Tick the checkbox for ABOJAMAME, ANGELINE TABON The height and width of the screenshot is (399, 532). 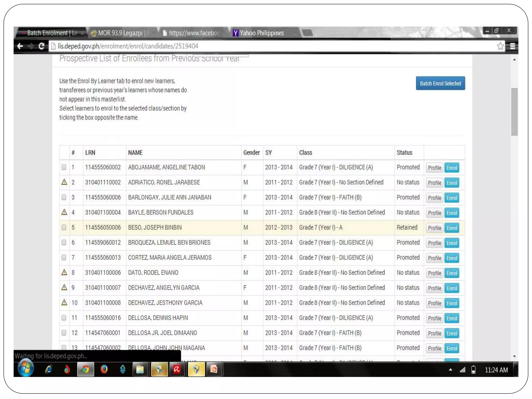pyautogui.click(x=64, y=167)
